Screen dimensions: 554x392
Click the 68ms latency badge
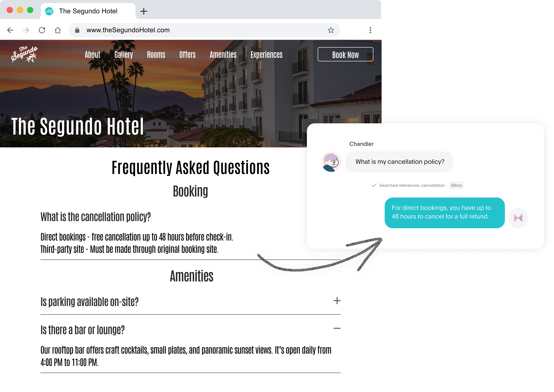456,185
